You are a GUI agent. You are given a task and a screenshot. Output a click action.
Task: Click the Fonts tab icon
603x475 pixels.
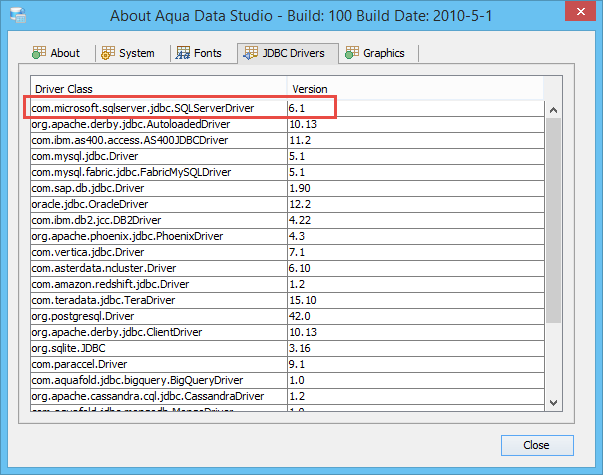point(183,53)
